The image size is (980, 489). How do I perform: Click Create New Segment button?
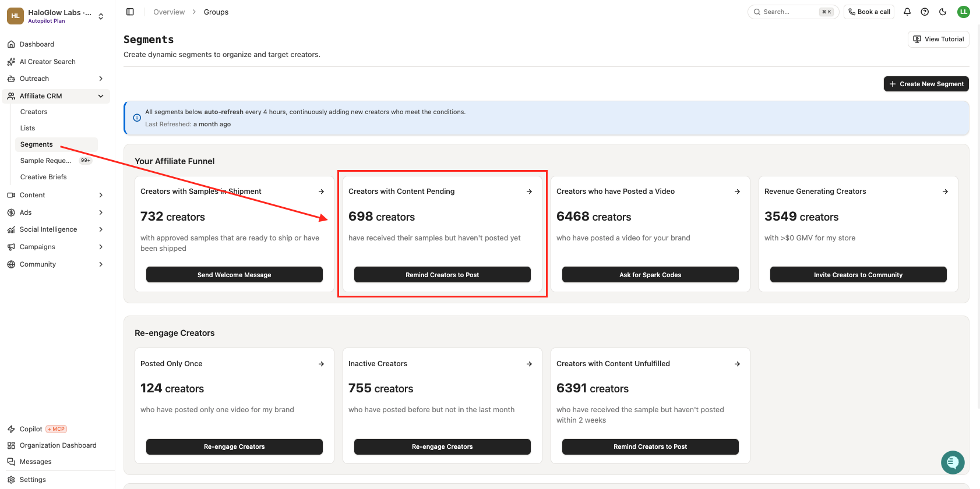[926, 84]
